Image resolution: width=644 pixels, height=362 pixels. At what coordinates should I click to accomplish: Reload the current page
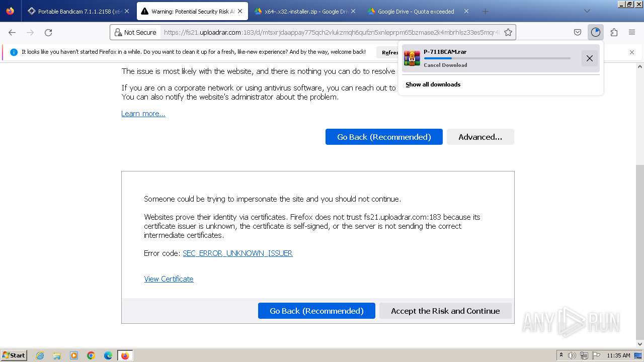(48, 32)
